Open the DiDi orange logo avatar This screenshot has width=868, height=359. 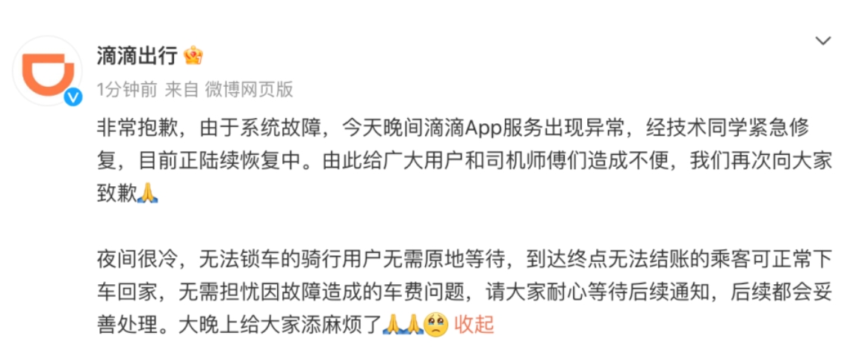tap(47, 72)
